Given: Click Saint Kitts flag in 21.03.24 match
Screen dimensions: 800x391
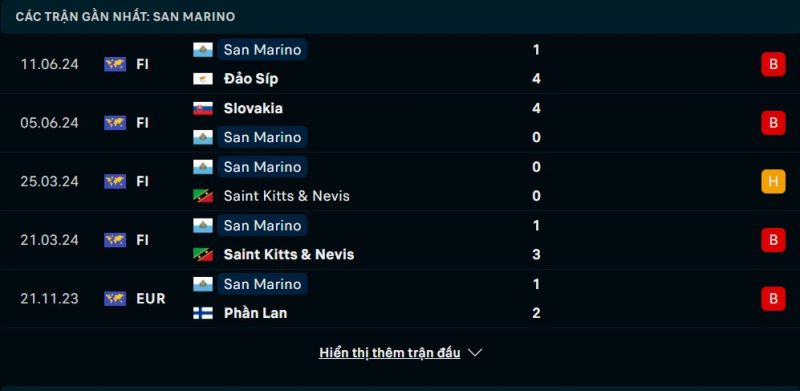Looking at the screenshot, I should [x=203, y=254].
